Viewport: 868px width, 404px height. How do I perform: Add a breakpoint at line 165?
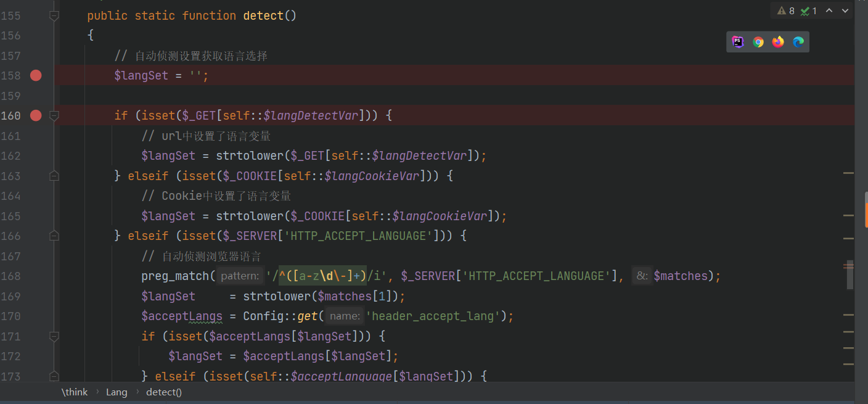point(36,216)
